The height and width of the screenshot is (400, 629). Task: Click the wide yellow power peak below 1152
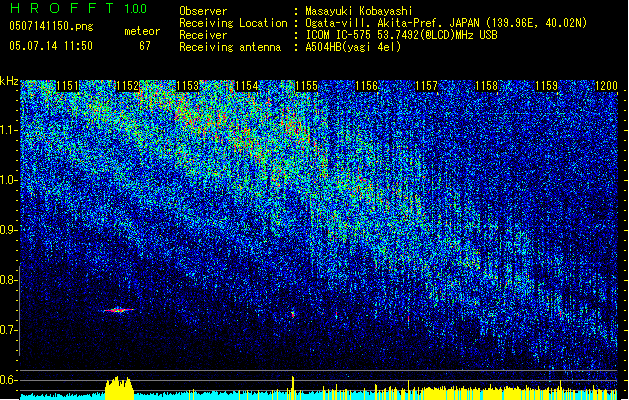(x=119, y=388)
